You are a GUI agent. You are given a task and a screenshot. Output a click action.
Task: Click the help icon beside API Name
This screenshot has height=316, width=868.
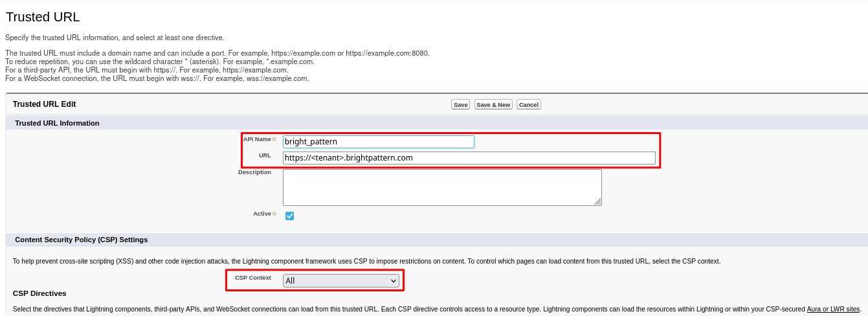tap(274, 139)
